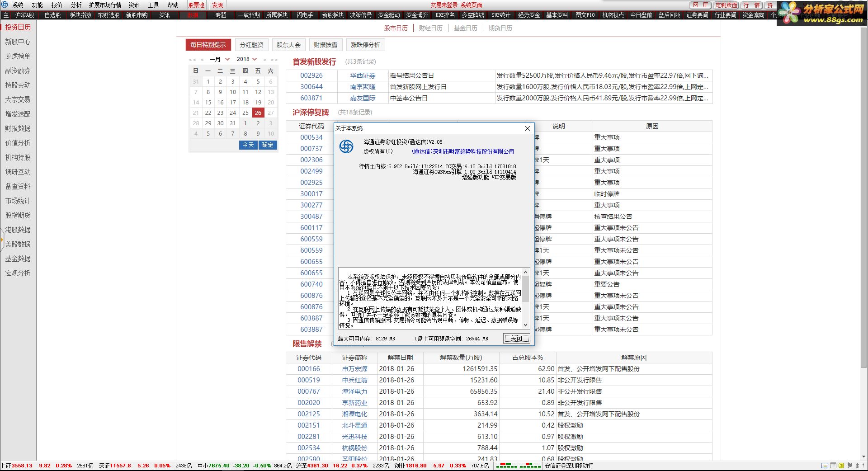This screenshot has height=471, width=868.
Task: Open the 自选股 toolbar tab
Action: point(52,15)
